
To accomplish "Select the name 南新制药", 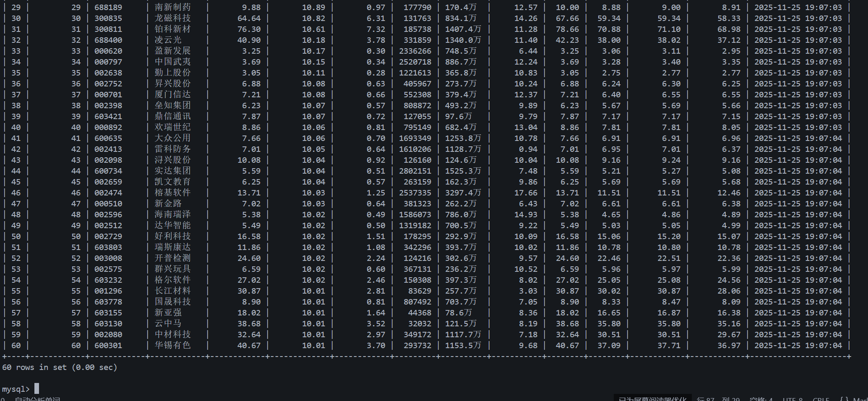I will coord(172,8).
